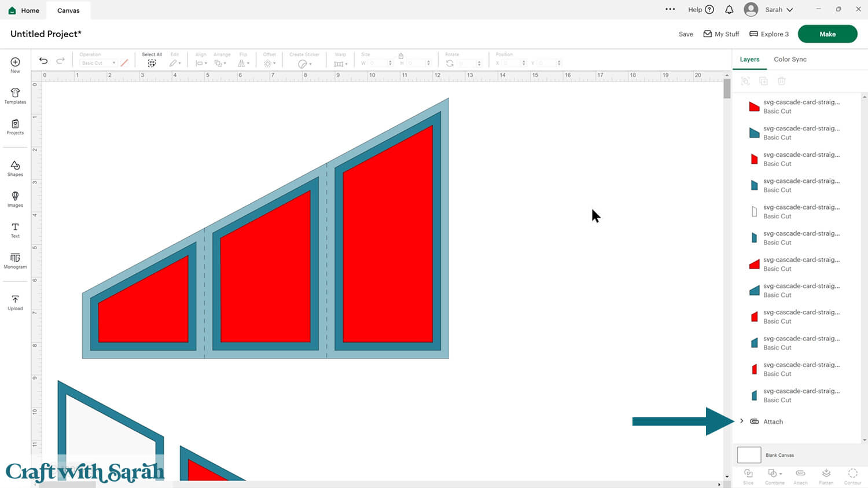Switch to the Home tab
The width and height of the screenshot is (868, 488).
click(24, 10)
